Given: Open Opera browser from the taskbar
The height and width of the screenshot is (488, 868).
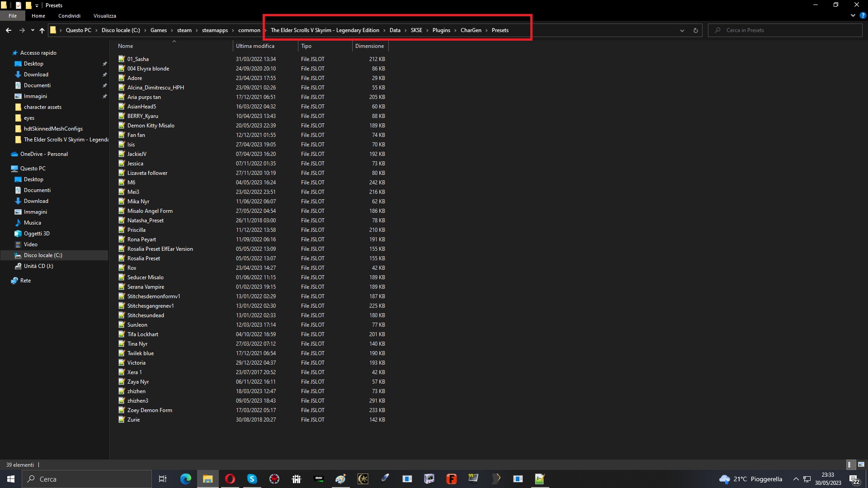Looking at the screenshot, I should click(x=230, y=479).
